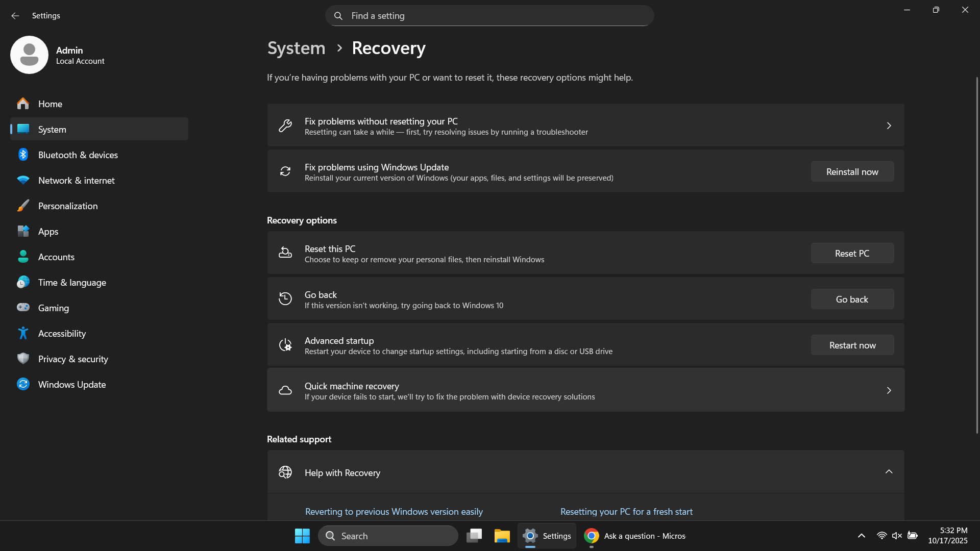980x551 pixels.
Task: Click the Reinstall now button
Action: tap(852, 171)
